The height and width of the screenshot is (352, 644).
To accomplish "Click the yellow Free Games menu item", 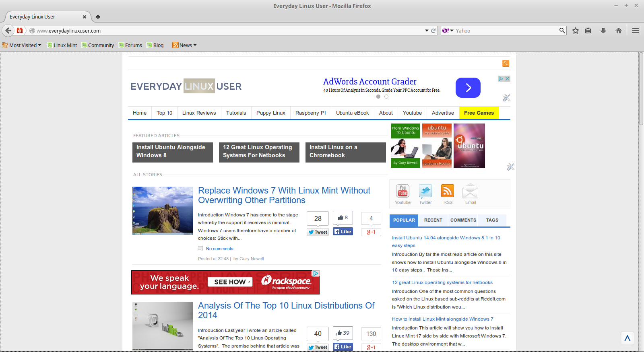I will click(x=479, y=113).
